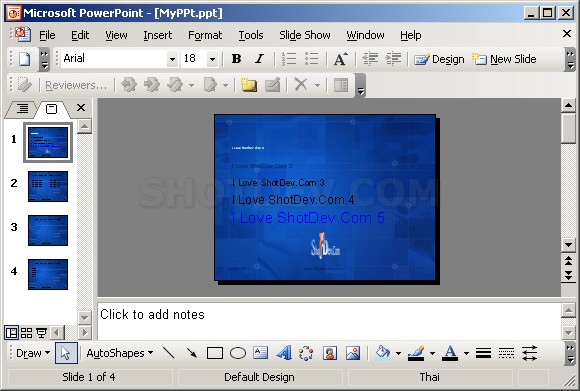The height and width of the screenshot is (391, 580).
Task: Select the Arrow drawing tool
Action: coord(192,353)
